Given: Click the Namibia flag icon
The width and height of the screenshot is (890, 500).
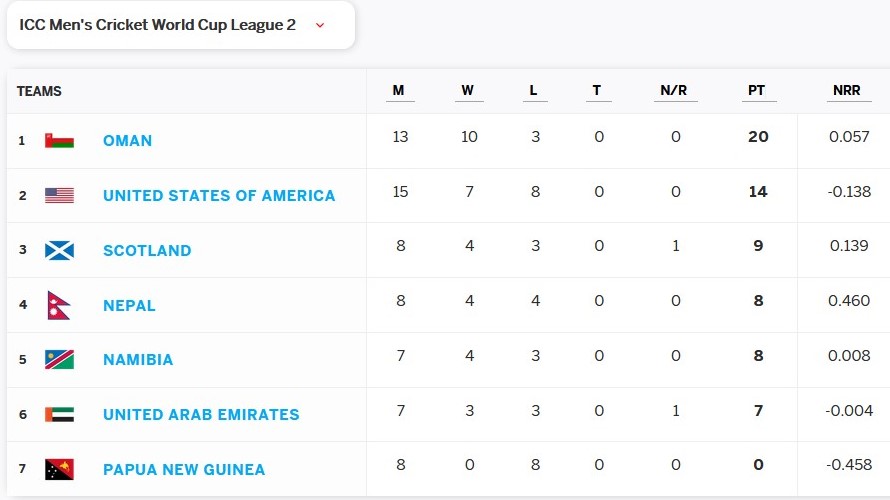Looking at the screenshot, I should pos(59,360).
